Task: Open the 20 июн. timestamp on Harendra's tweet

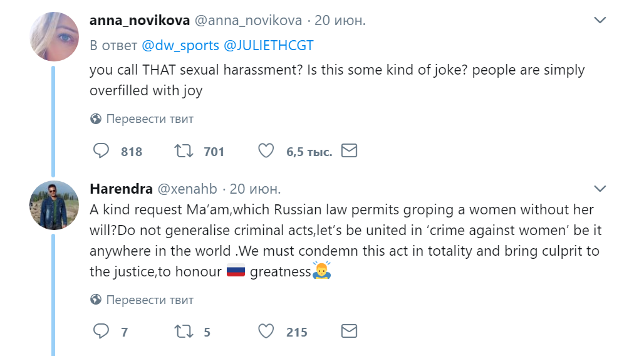Action: click(x=255, y=189)
